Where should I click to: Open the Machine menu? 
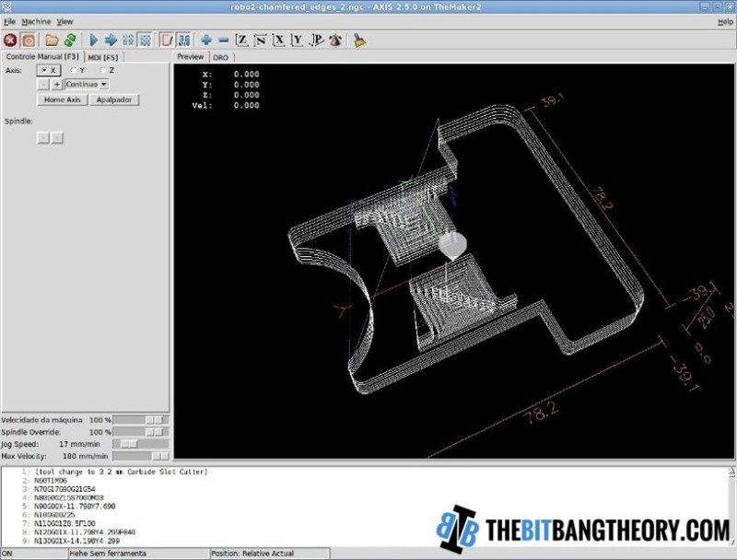(36, 21)
